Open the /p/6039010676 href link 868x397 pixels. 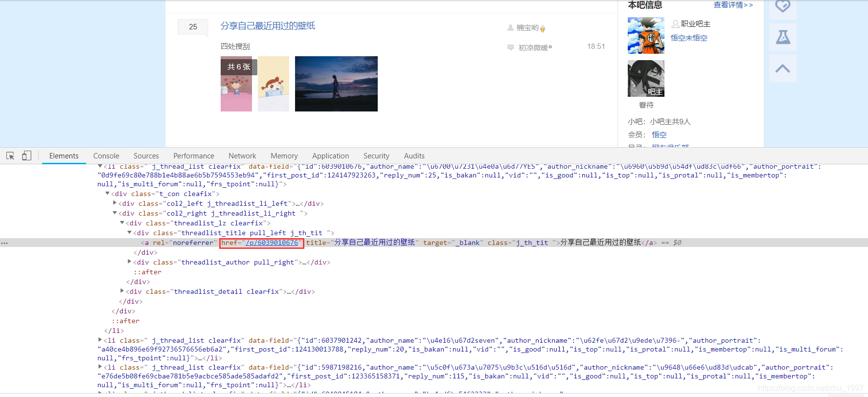[x=272, y=243]
